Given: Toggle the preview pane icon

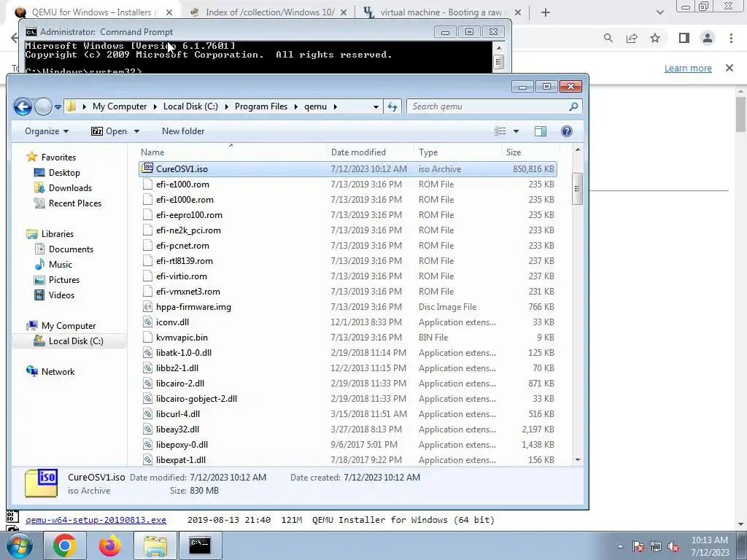Looking at the screenshot, I should [541, 131].
